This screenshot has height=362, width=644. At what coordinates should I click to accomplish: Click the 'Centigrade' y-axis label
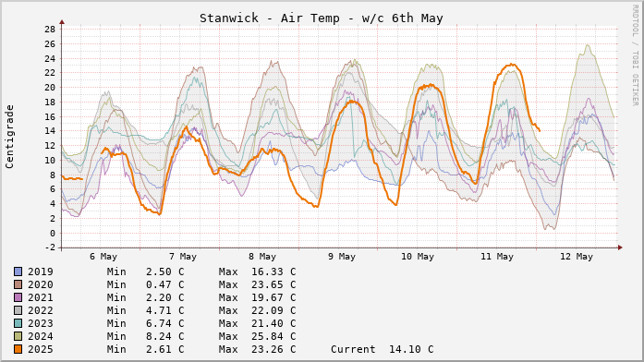(x=9, y=137)
